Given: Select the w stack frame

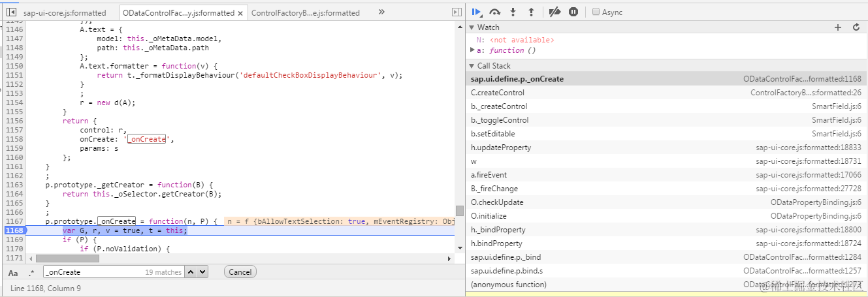Looking at the screenshot, I should (666, 161).
